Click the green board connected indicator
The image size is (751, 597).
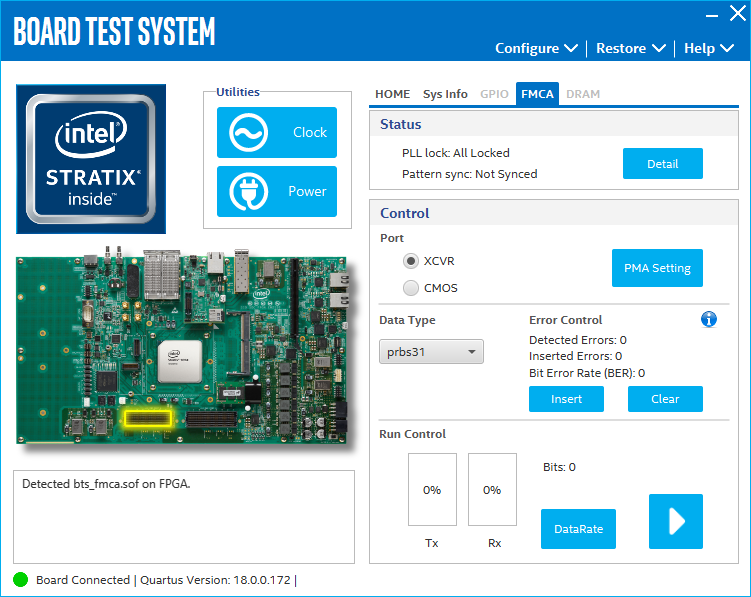point(21,580)
